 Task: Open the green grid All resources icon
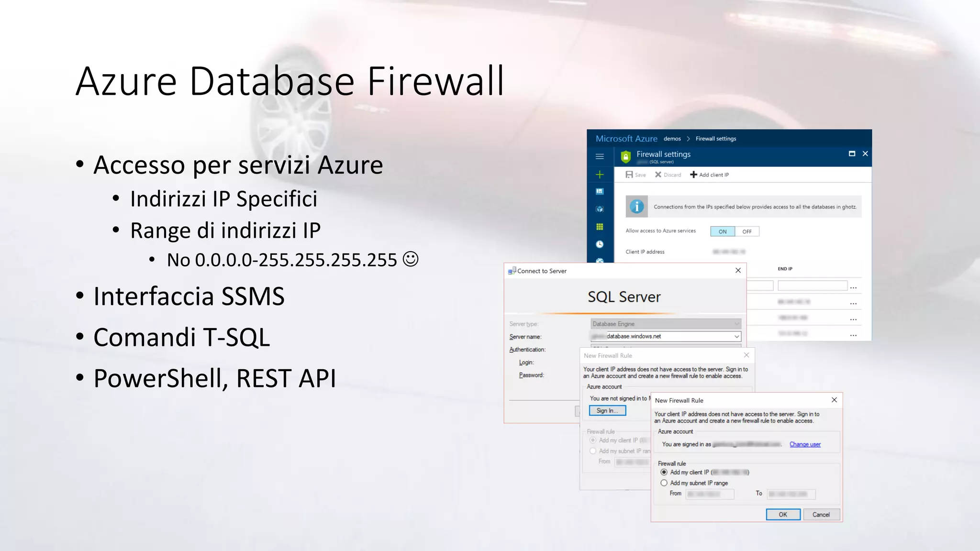click(x=600, y=227)
